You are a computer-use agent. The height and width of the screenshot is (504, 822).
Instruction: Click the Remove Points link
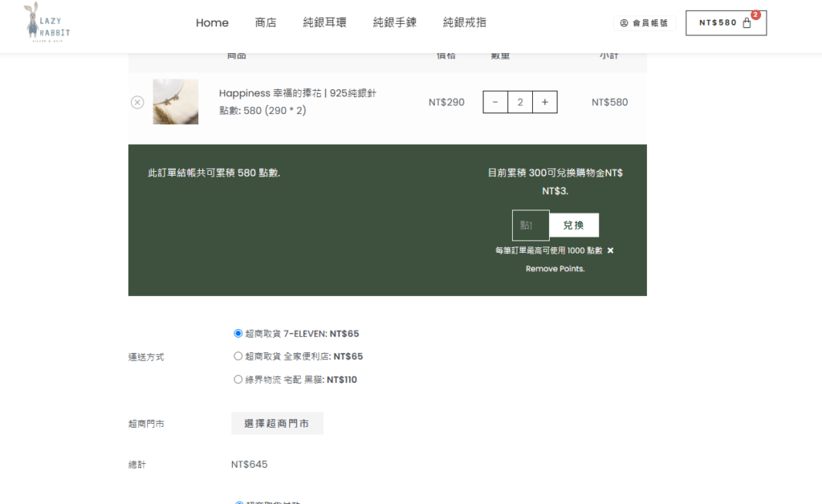coord(555,269)
